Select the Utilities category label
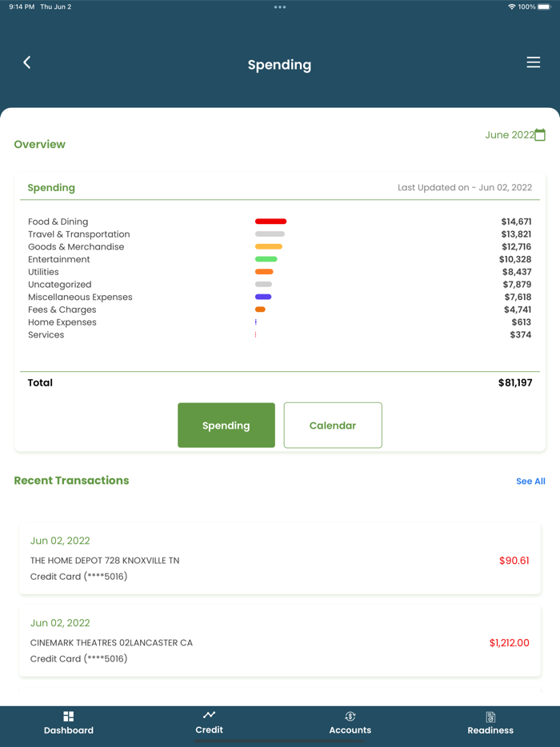This screenshot has width=560, height=747. pos(43,272)
